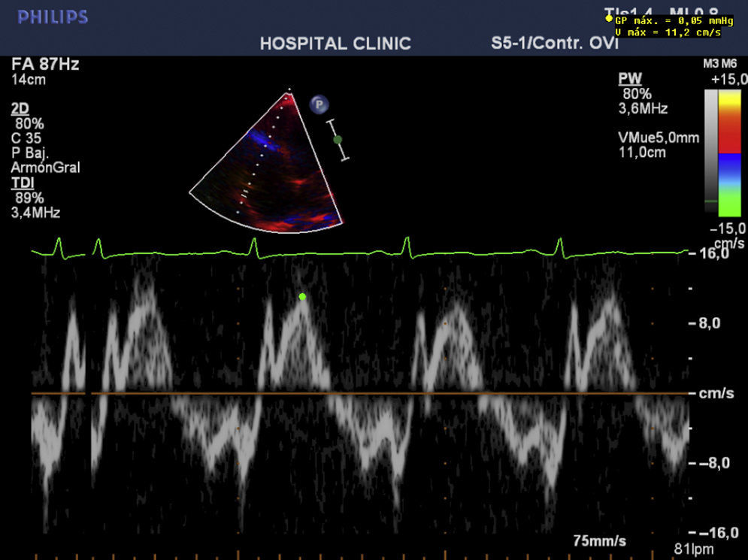
Task: Click the Philips logo
Action: tap(53, 17)
